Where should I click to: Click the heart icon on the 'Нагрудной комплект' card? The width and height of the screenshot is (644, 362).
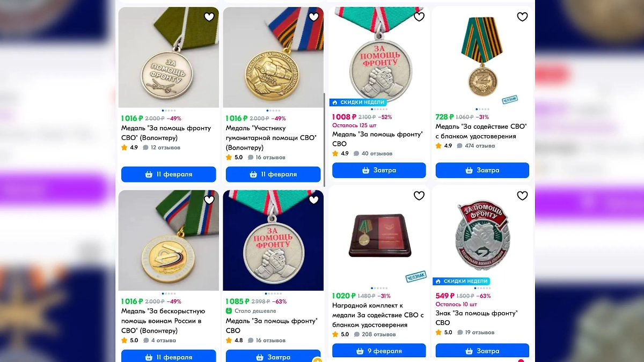pyautogui.click(x=419, y=196)
